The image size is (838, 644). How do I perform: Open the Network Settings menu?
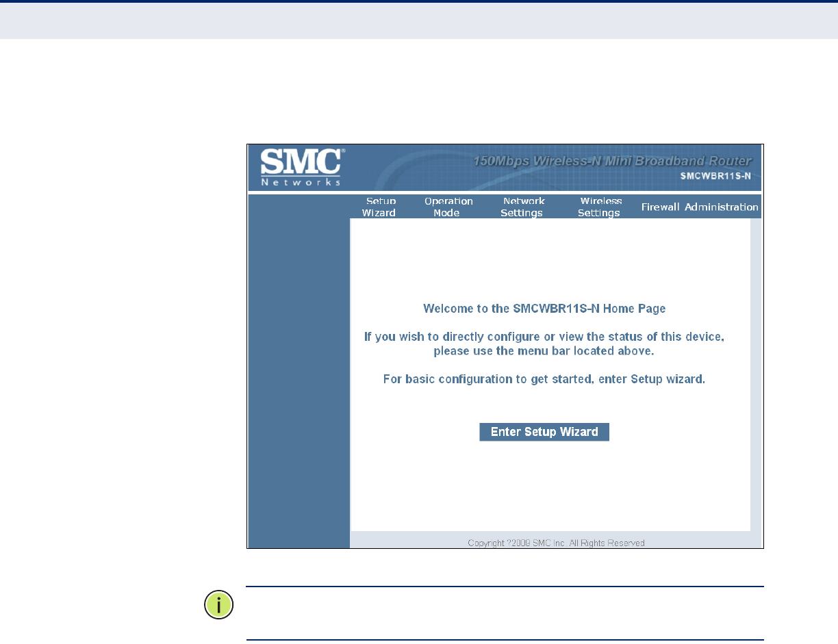pos(523,207)
